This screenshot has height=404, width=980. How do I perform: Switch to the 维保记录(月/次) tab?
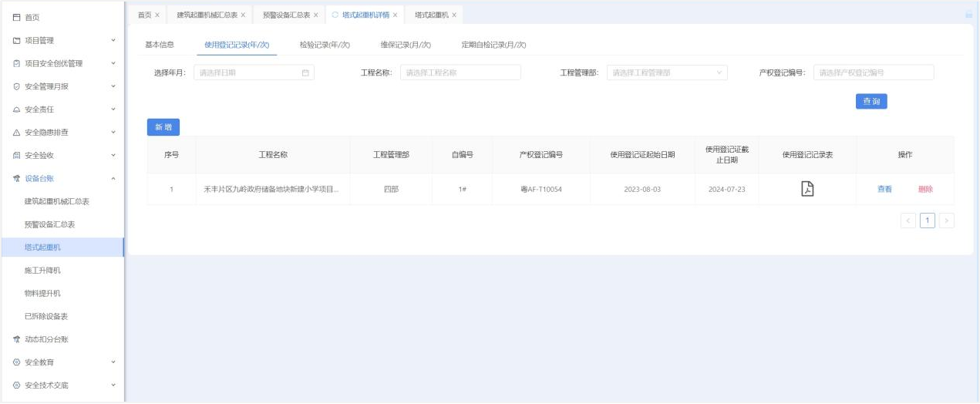(406, 45)
